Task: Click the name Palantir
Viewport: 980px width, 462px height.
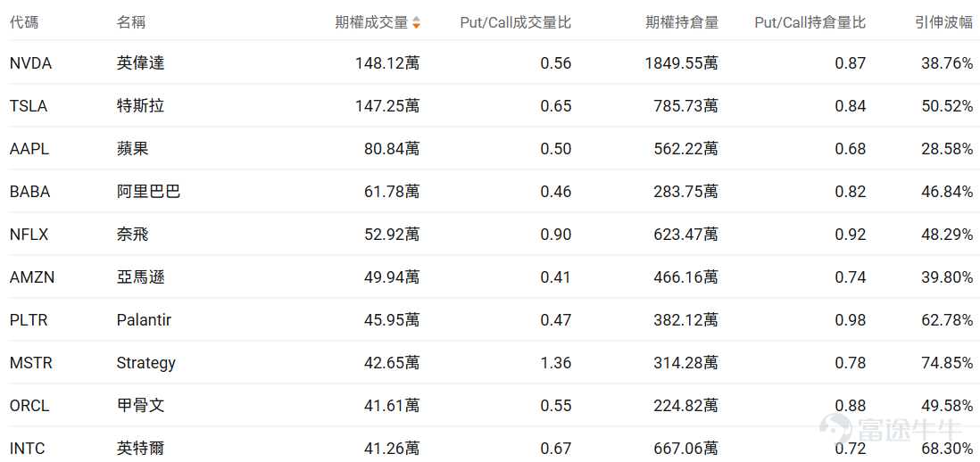Action: [x=144, y=320]
